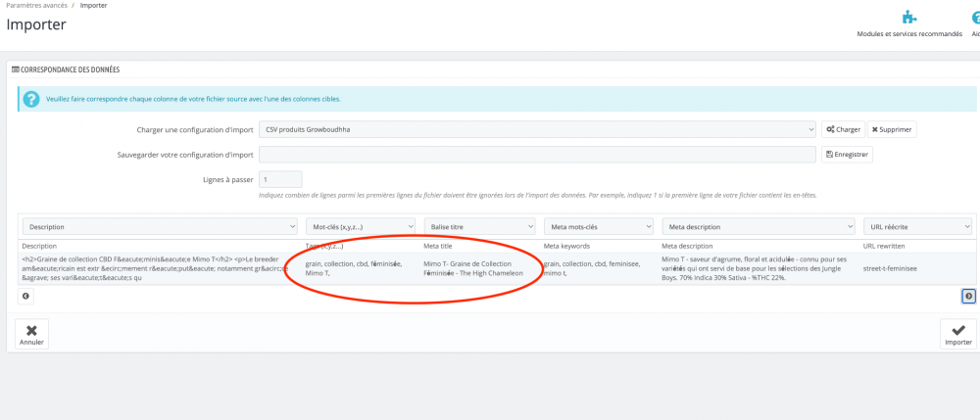Click the h2 Graine de collection description cell
The height and width of the screenshot is (420, 980).
[x=156, y=268]
